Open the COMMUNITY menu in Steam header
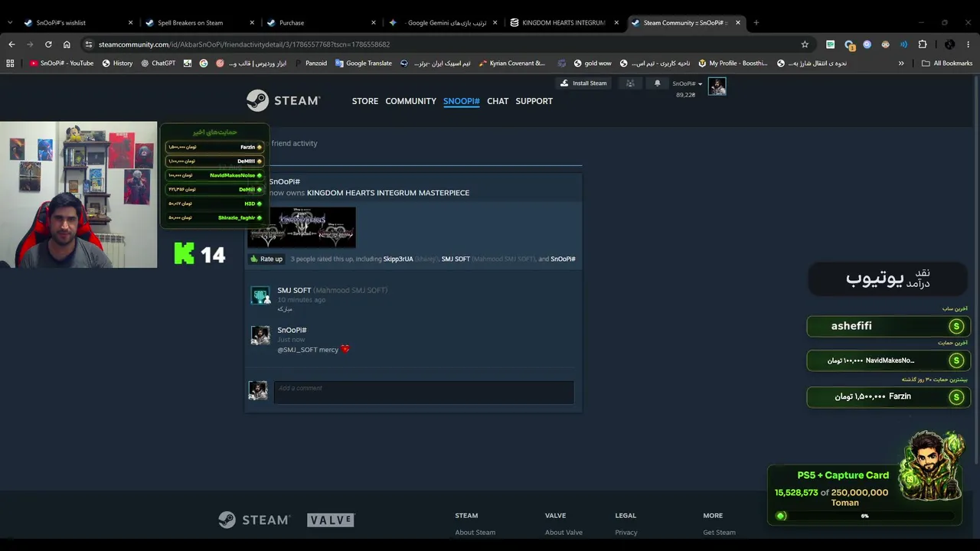 410,101
